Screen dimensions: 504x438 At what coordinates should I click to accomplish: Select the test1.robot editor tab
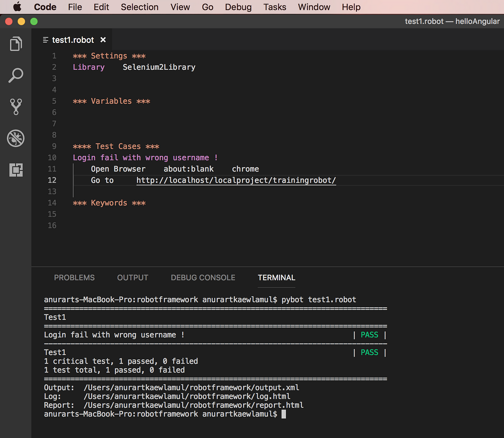click(x=73, y=40)
